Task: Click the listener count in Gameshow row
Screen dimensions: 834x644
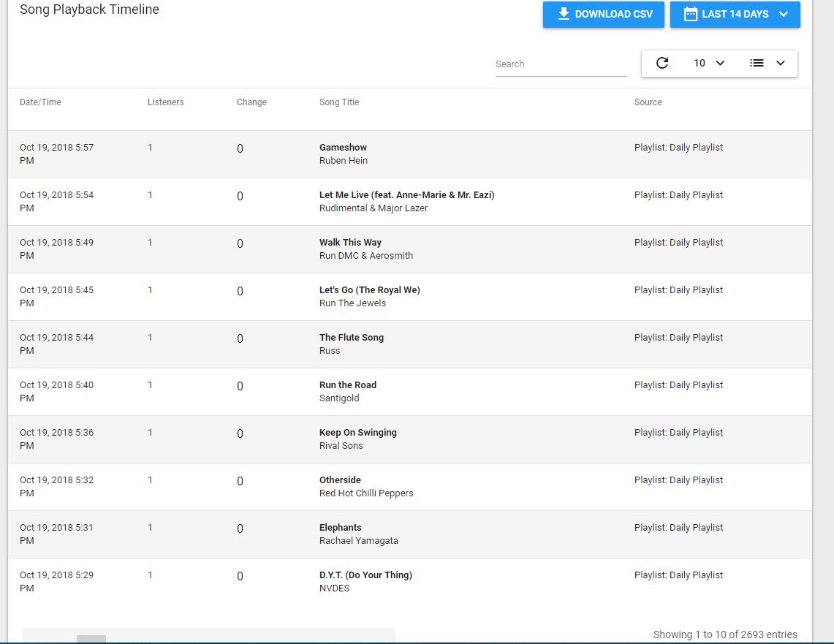Action: [x=150, y=148]
